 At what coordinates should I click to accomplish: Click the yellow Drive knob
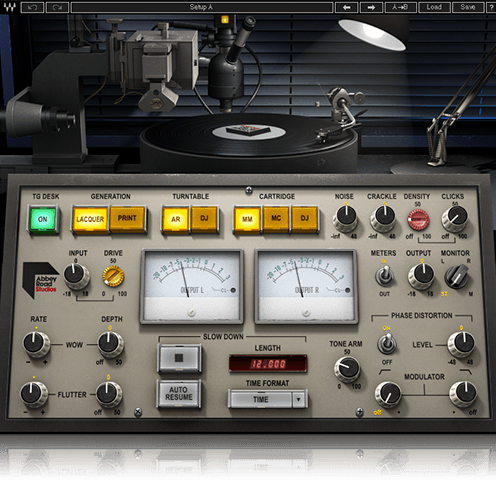point(113,276)
